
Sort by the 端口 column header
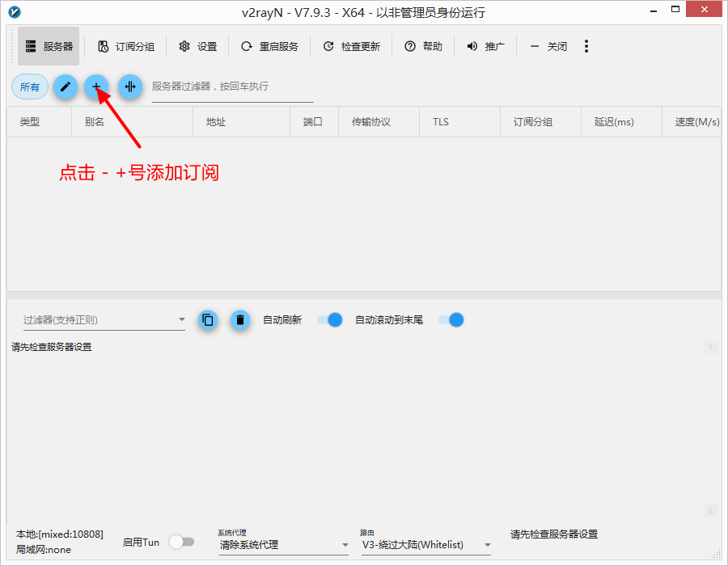point(315,122)
